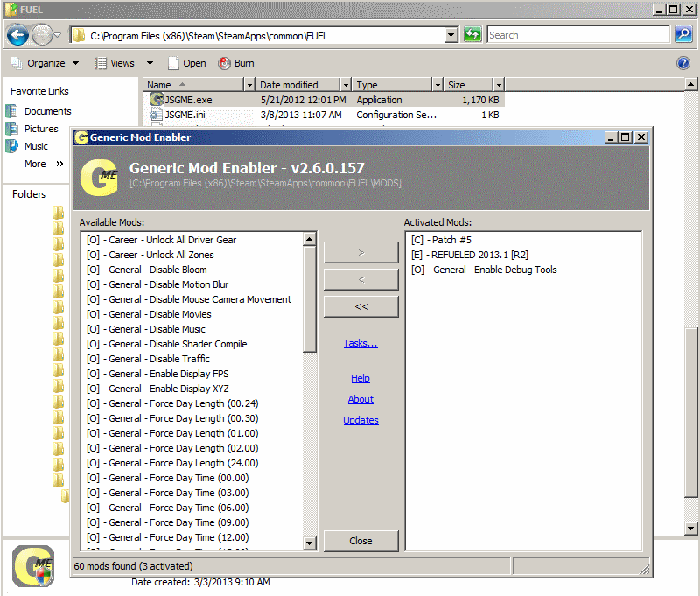Click Available Mods scroll up arrow
This screenshot has width=700, height=596.
pyautogui.click(x=309, y=239)
